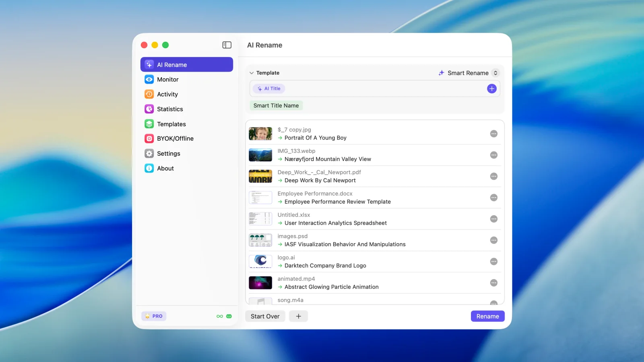The image size is (644, 362).
Task: Click the Monitor eye icon
Action: tap(149, 80)
